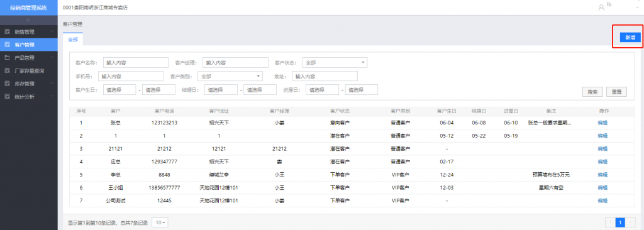
Task: Click phone number 13856577777
Action: 164,188
